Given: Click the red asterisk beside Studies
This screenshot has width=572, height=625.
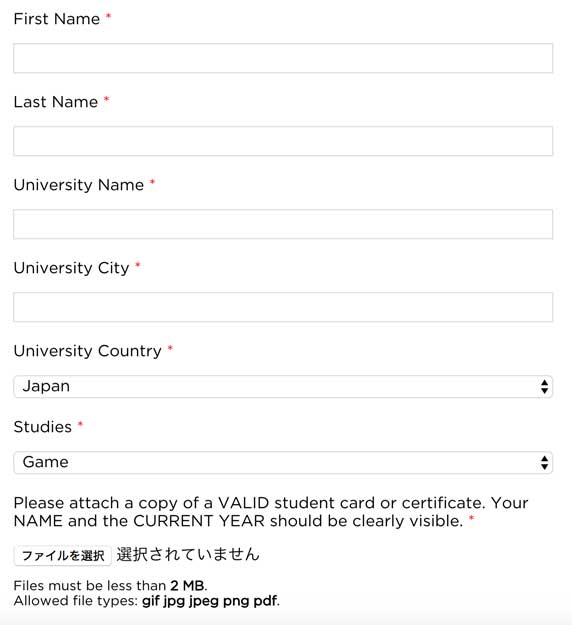Looking at the screenshot, I should point(80,424).
